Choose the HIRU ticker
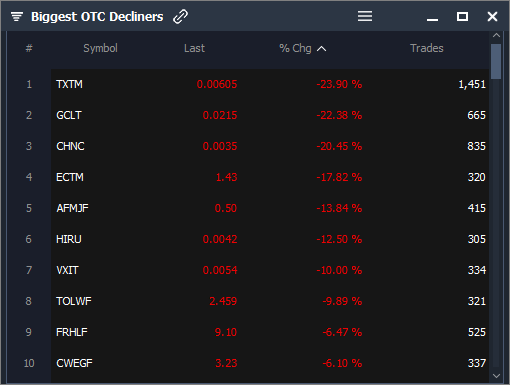The width and height of the screenshot is (510, 385). (x=69, y=239)
